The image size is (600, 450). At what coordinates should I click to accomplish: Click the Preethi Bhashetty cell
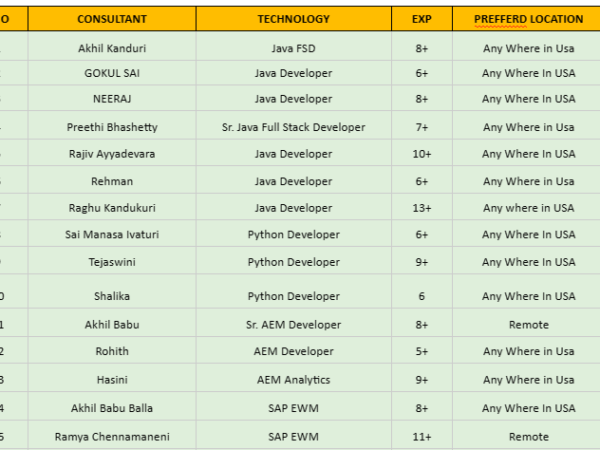[112, 127]
